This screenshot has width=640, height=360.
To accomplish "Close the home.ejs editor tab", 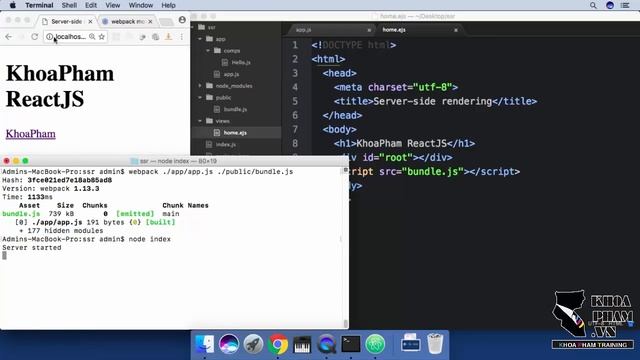I will coord(456,30).
